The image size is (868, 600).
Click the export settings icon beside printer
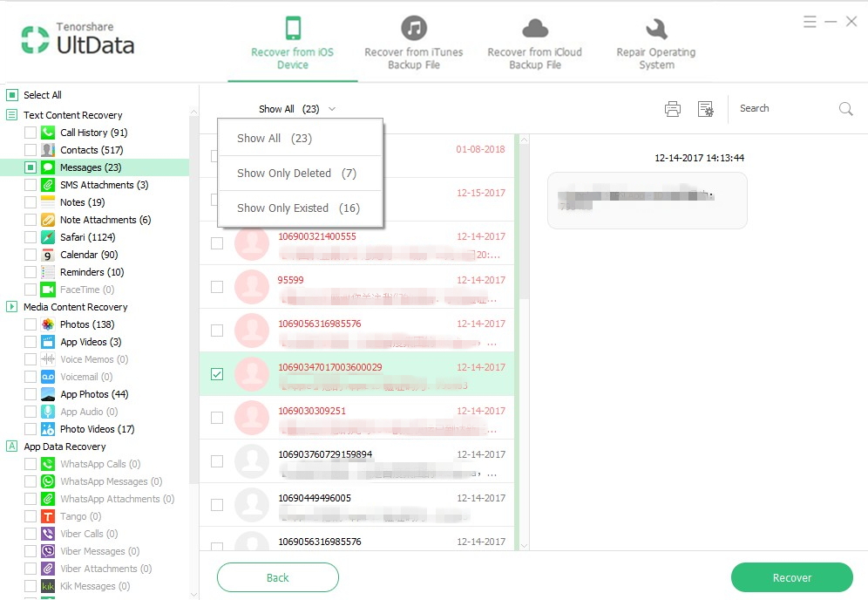706,109
